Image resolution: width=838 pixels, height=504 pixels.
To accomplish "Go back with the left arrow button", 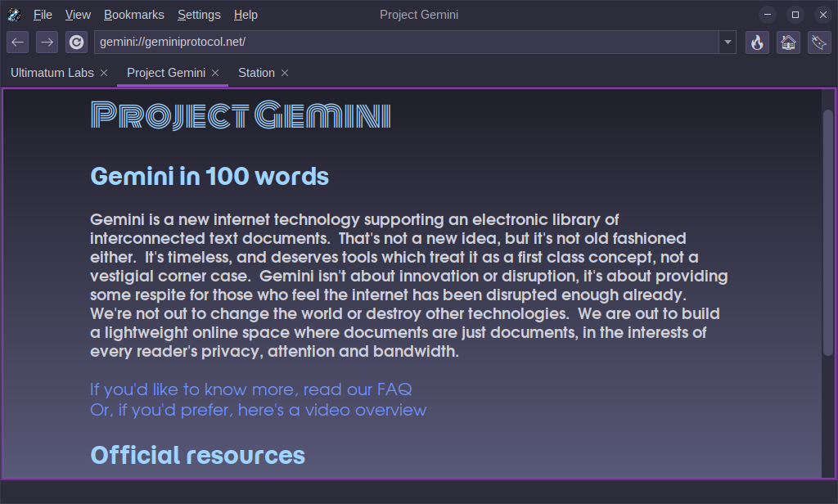I will tap(18, 42).
